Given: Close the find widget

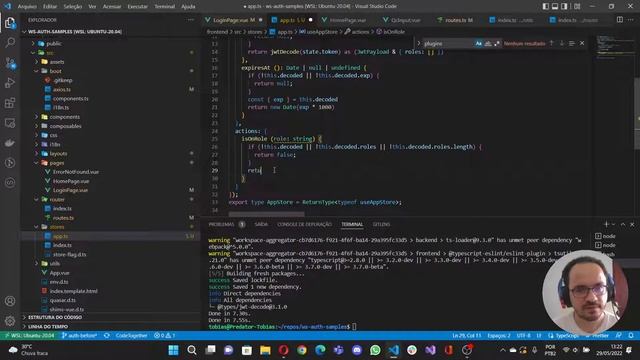Looking at the screenshot, I should [x=582, y=43].
